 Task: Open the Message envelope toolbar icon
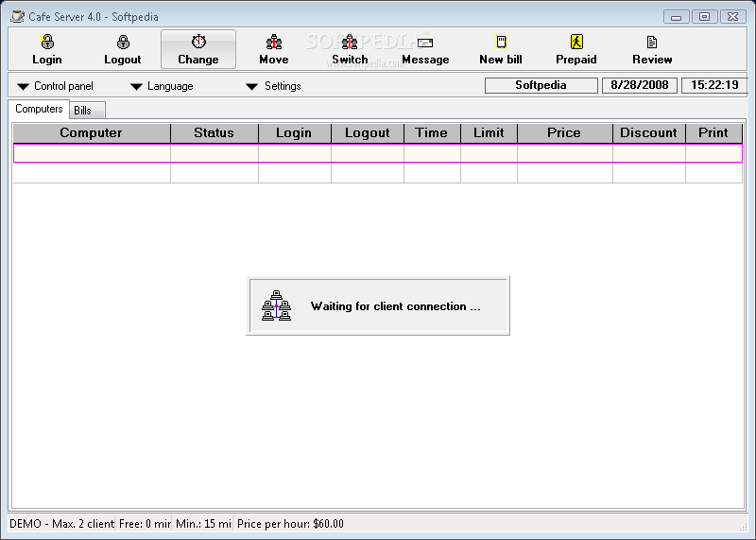(425, 43)
